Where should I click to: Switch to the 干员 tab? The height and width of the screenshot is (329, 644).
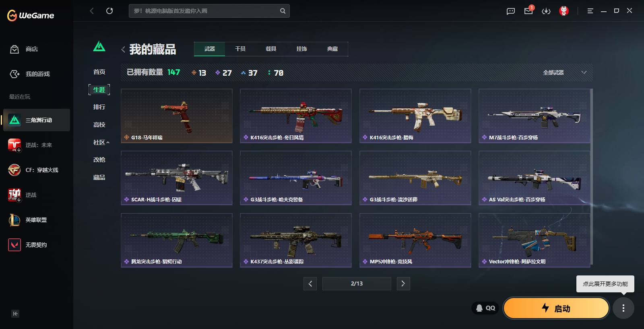coord(240,49)
